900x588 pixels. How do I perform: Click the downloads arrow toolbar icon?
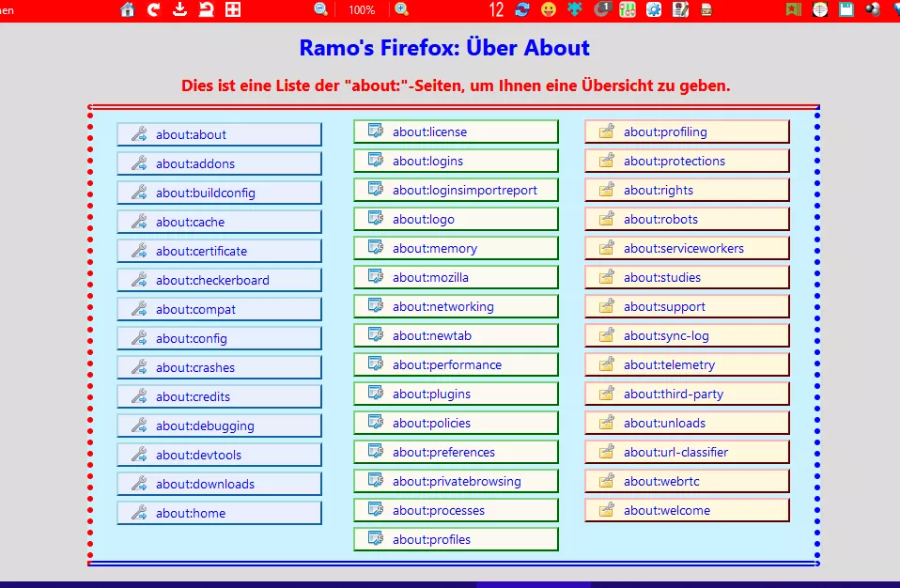180,9
